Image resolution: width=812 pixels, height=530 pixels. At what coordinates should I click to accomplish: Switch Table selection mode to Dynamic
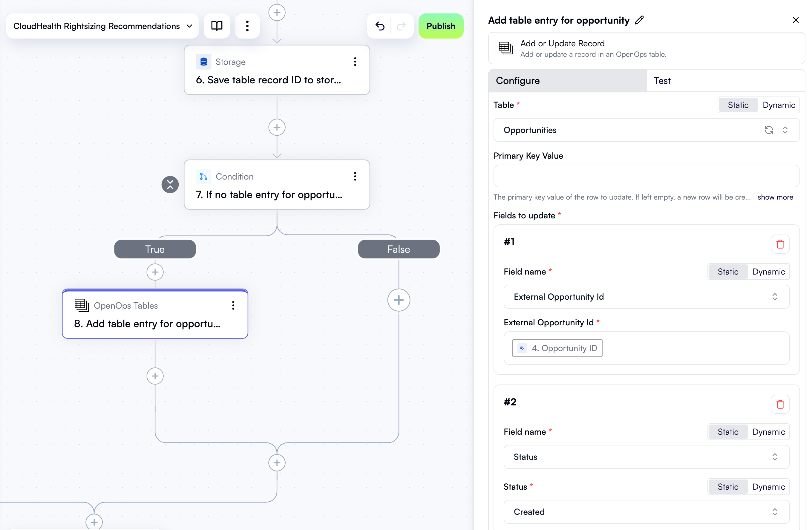779,105
